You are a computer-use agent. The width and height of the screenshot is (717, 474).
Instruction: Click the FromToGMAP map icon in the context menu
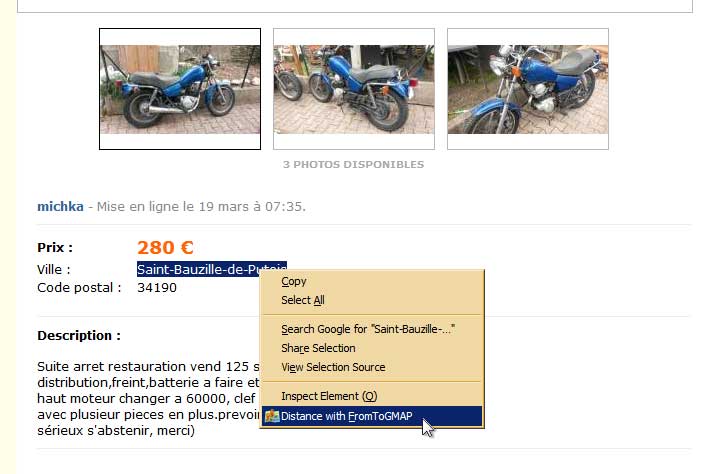point(272,416)
